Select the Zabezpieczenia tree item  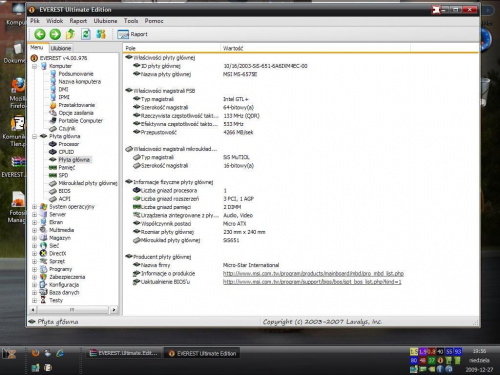67,277
